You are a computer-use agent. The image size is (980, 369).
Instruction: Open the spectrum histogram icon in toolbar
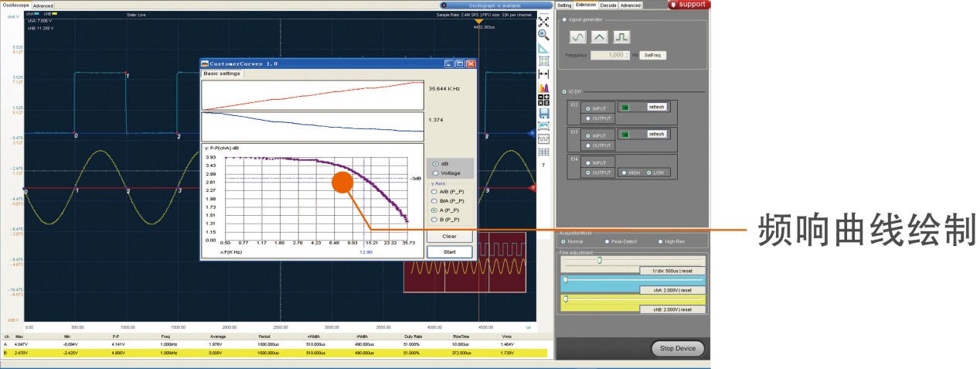pos(543,87)
